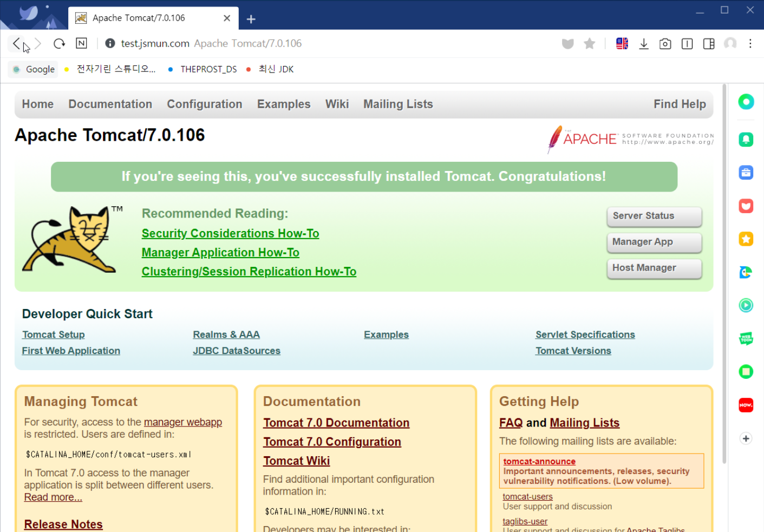Open the THEPROST_DS bookmark
This screenshot has width=764, height=532.
tap(203, 69)
